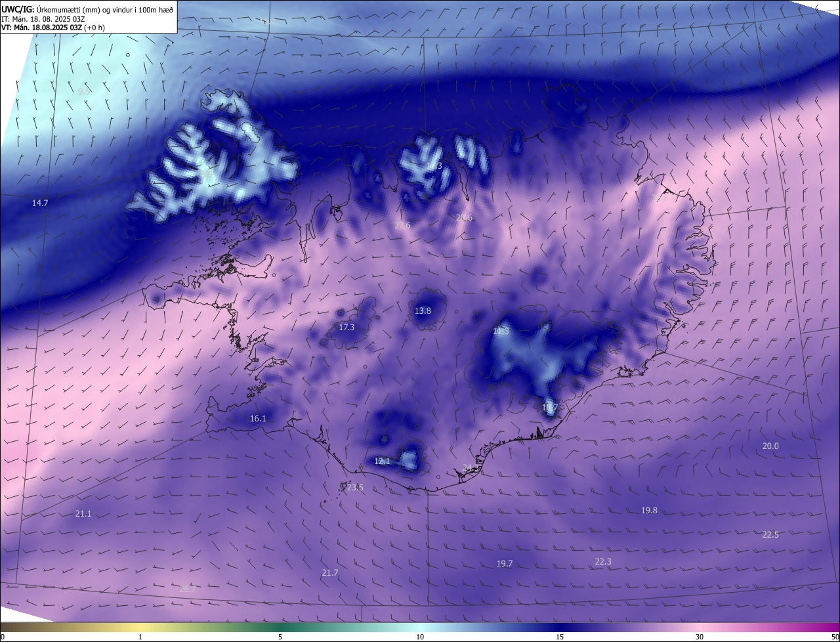Click the 'IT: Mán. 18. 08. 2025 03Z' line
Viewport: 840px width, 642px height.
[44, 19]
